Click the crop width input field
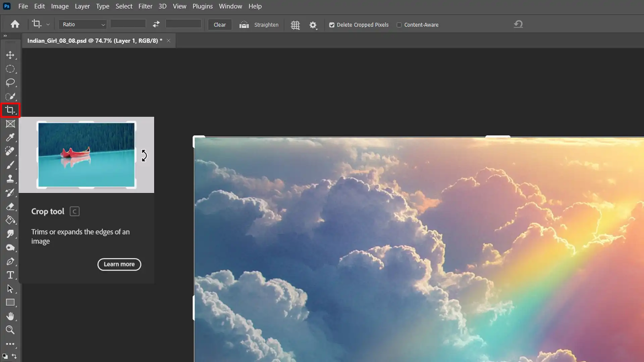The height and width of the screenshot is (362, 644). 128,23
